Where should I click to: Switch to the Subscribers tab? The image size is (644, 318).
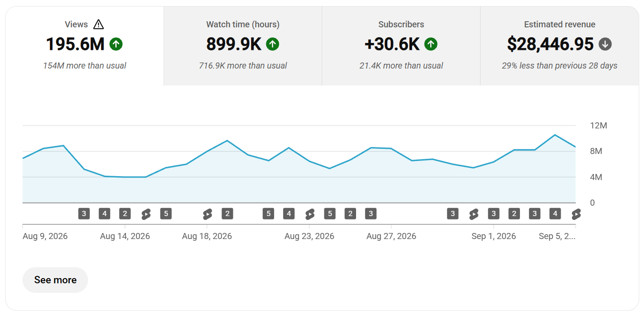(401, 46)
